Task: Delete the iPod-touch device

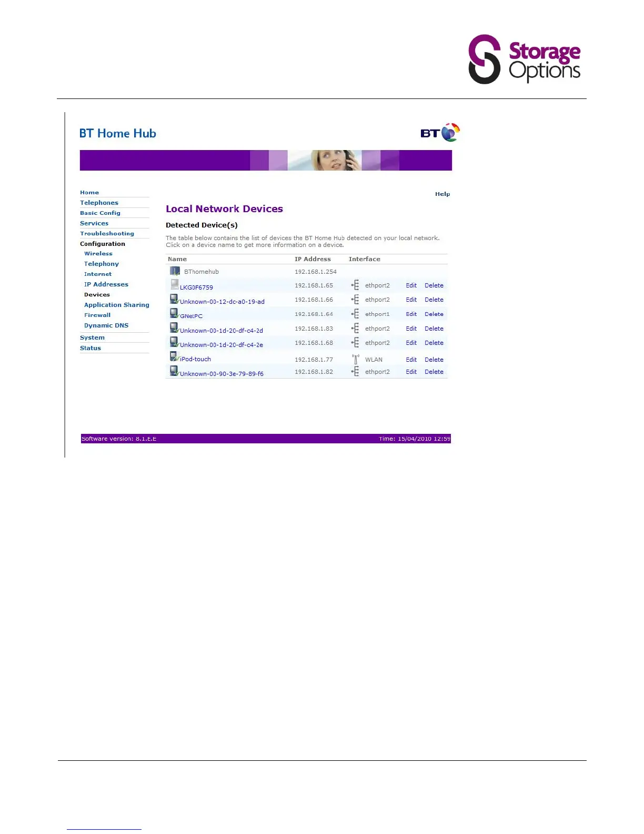Action: click(434, 360)
